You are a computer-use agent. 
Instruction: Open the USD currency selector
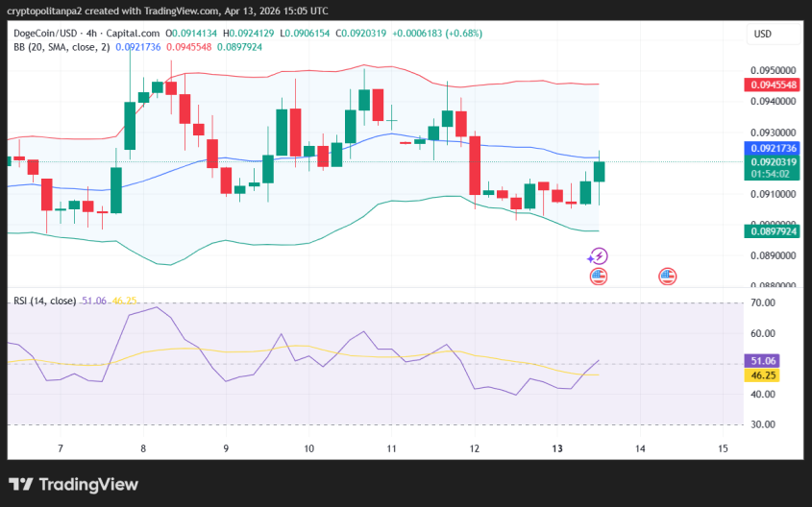pos(763,34)
